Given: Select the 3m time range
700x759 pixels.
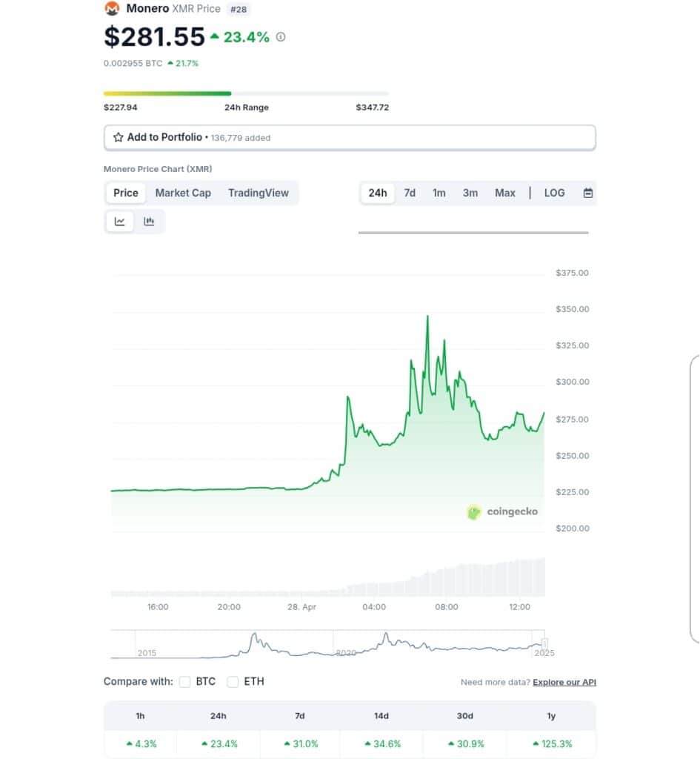Looking at the screenshot, I should (470, 193).
